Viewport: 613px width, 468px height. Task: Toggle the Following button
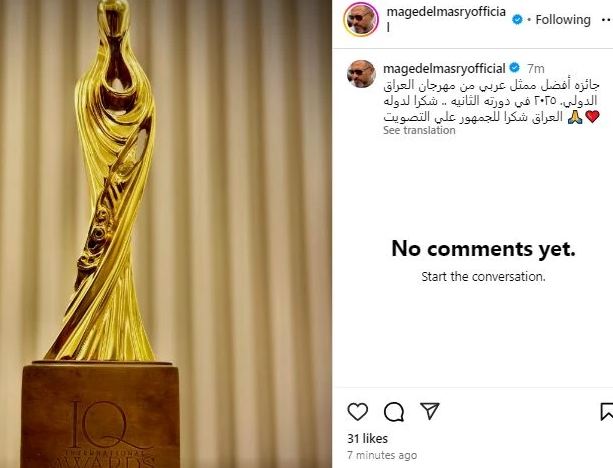pyautogui.click(x=563, y=20)
